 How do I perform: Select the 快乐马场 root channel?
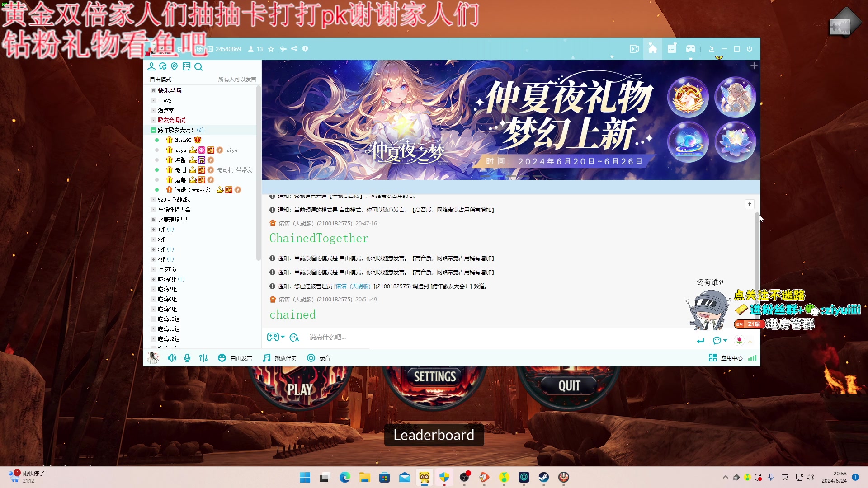point(170,90)
